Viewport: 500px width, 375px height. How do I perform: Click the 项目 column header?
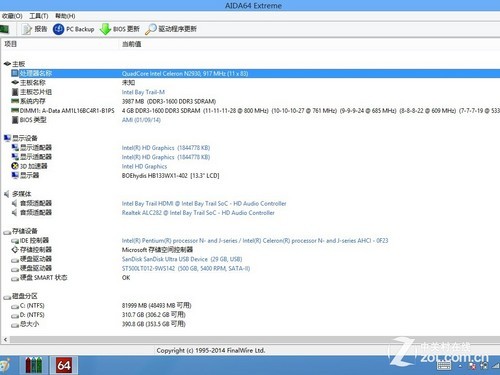click(x=11, y=44)
